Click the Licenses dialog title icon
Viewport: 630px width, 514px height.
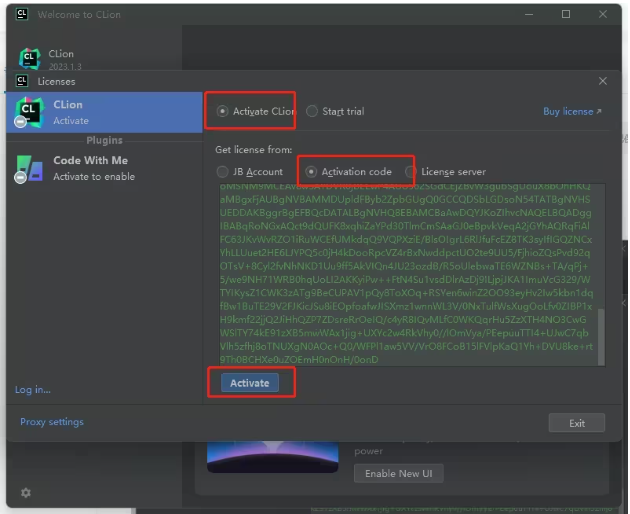22,81
